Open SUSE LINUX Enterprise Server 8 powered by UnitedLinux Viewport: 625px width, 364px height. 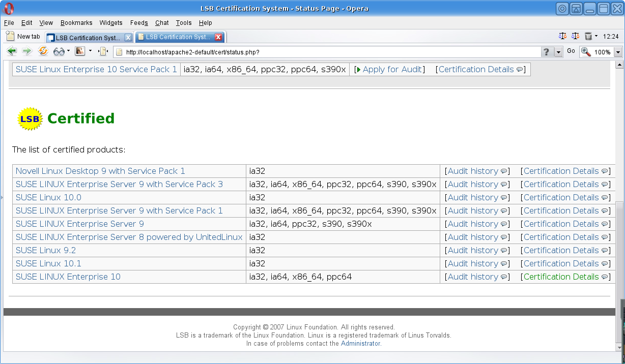click(129, 237)
